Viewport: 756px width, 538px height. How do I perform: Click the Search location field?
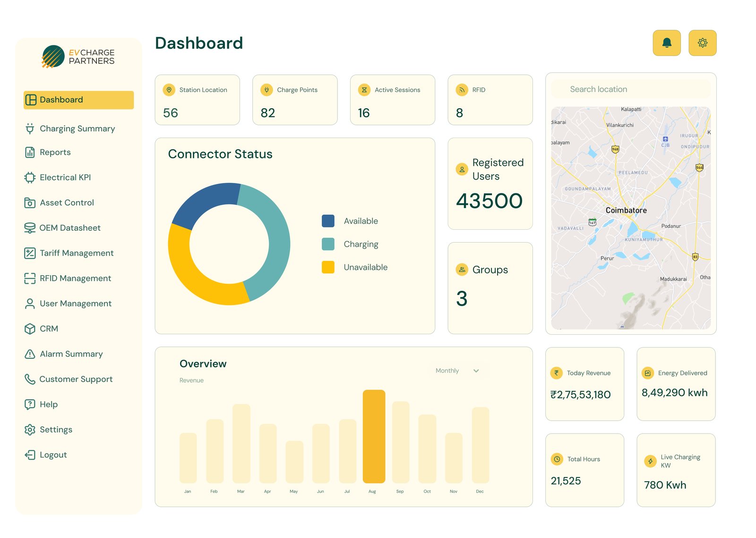(x=630, y=89)
